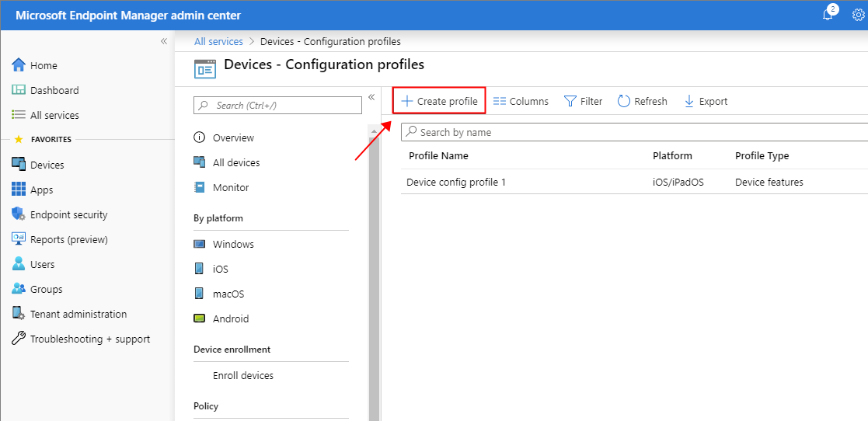
Task: Click the Overview info icon
Action: click(x=199, y=137)
